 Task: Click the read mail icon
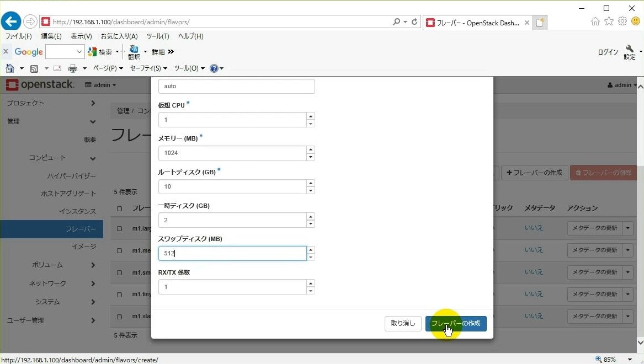click(x=57, y=68)
